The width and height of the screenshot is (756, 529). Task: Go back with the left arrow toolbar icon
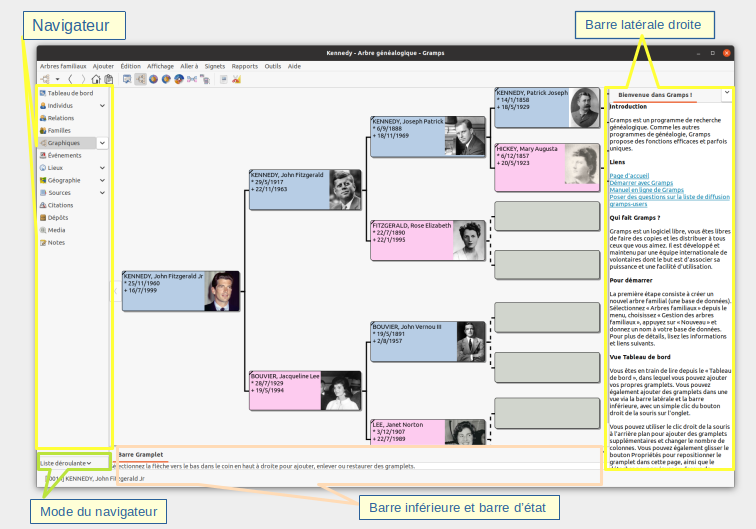click(x=70, y=79)
